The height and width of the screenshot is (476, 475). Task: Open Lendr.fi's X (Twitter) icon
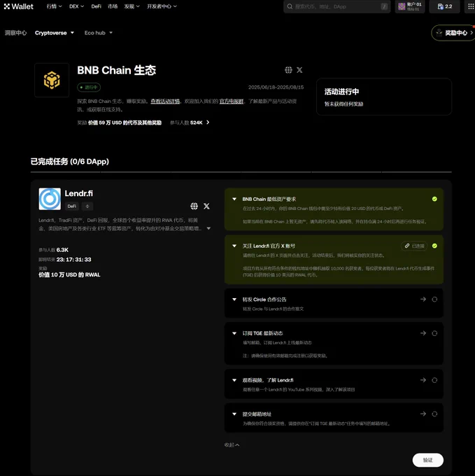point(206,206)
